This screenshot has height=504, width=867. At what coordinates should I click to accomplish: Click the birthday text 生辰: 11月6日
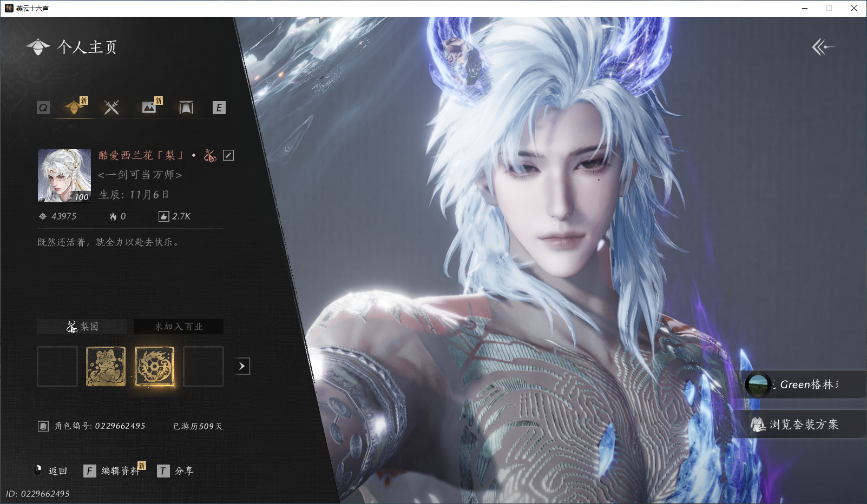pos(134,195)
